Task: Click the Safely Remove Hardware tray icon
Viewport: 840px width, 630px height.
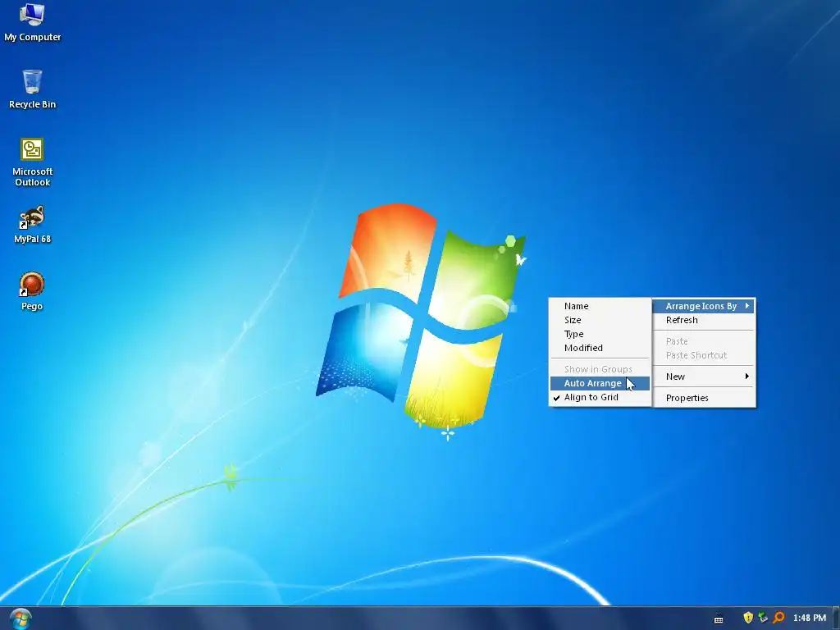Action: coord(764,618)
